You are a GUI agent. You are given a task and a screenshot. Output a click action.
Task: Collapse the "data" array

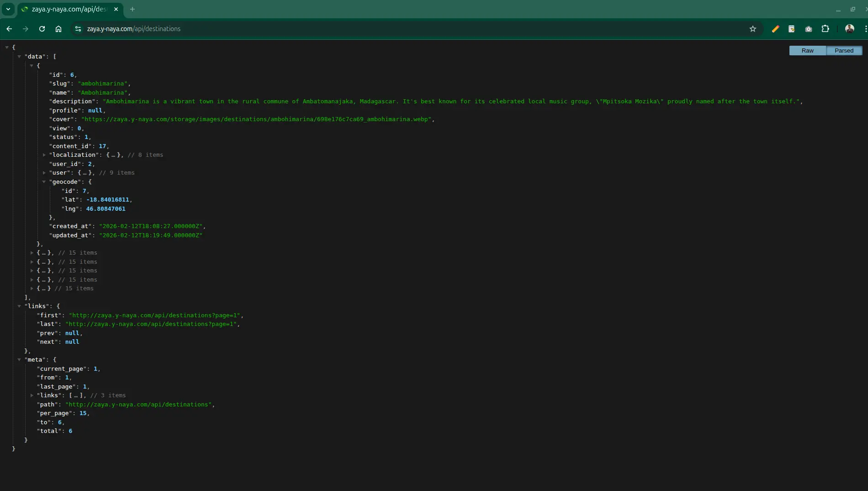(x=19, y=57)
